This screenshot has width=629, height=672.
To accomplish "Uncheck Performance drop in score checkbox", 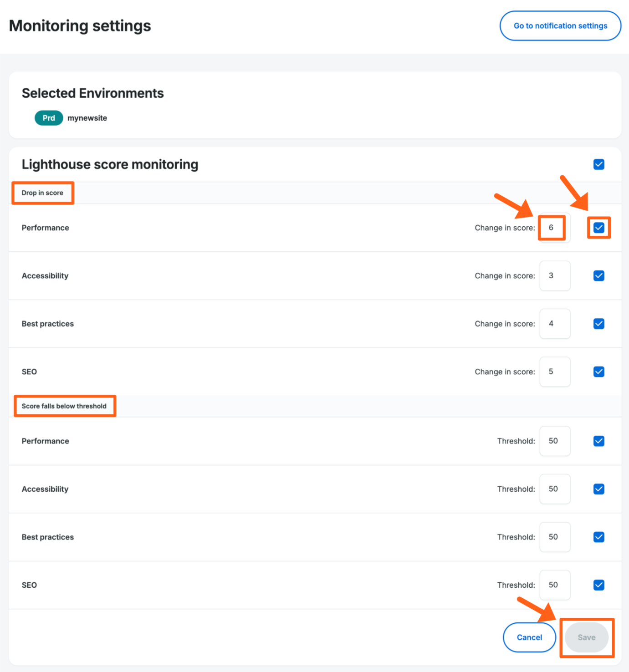I will [598, 228].
